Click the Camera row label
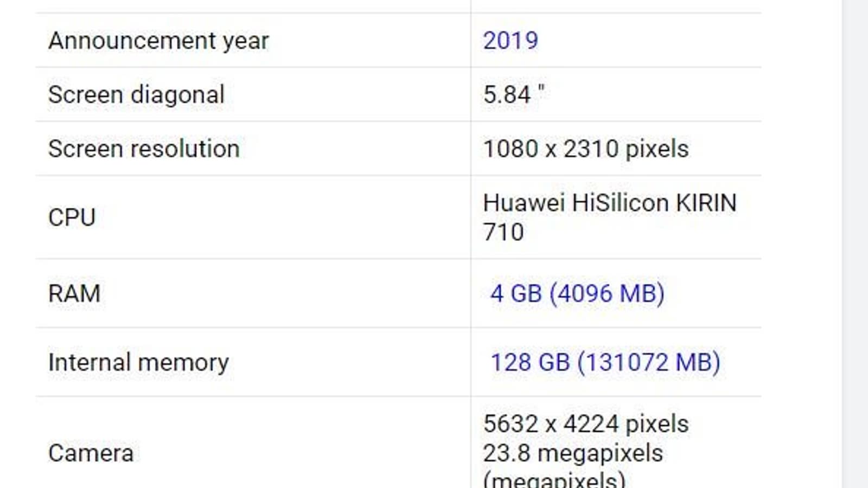 point(91,453)
